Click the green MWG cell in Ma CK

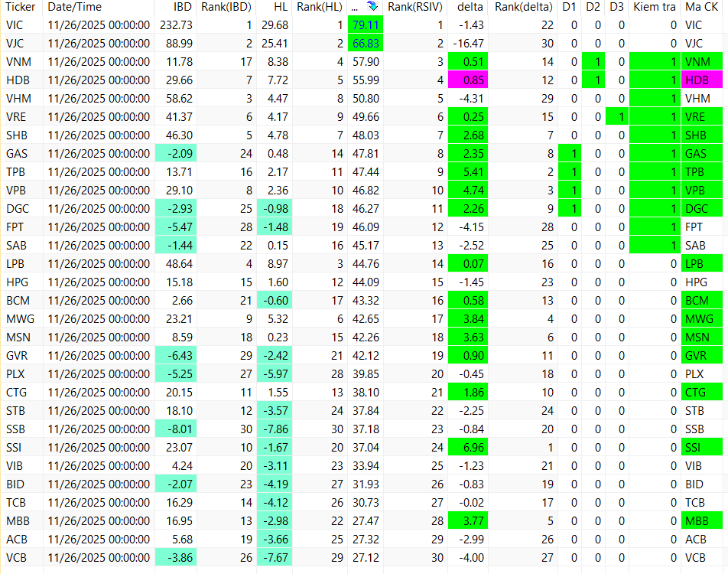point(702,319)
